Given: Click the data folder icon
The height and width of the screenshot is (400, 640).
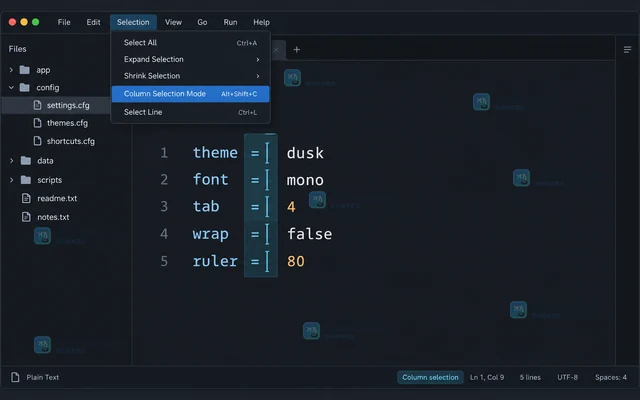Looking at the screenshot, I should click(26, 160).
